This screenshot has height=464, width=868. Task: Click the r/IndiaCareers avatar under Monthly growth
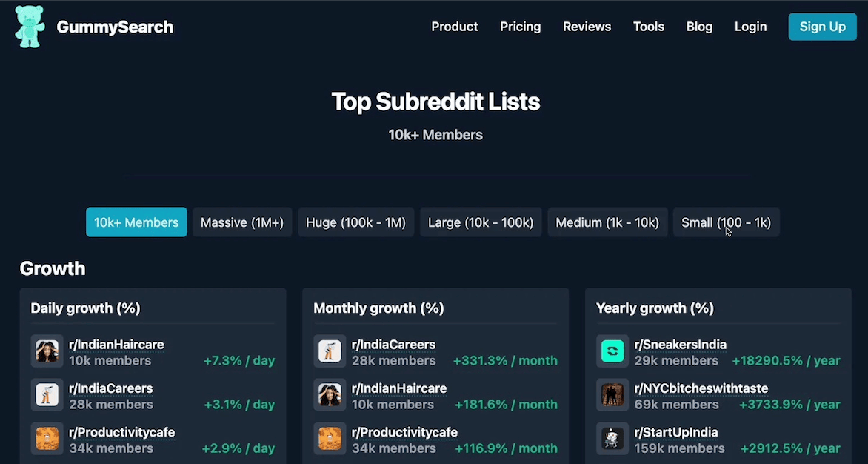(330, 352)
